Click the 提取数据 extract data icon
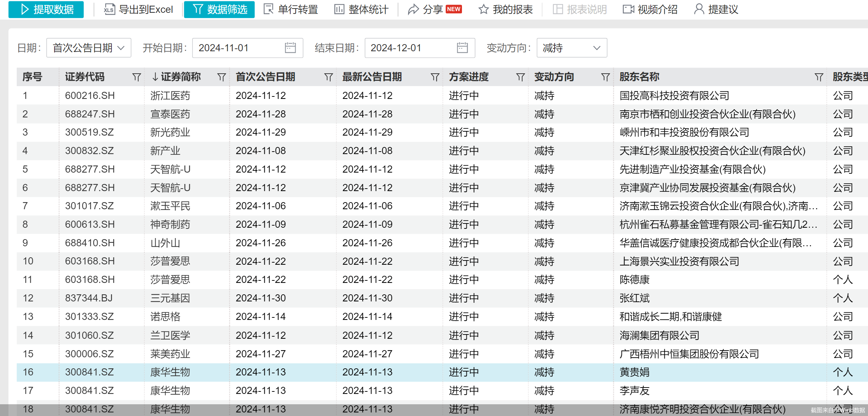Screen dimensions: 868x416 pos(46,10)
